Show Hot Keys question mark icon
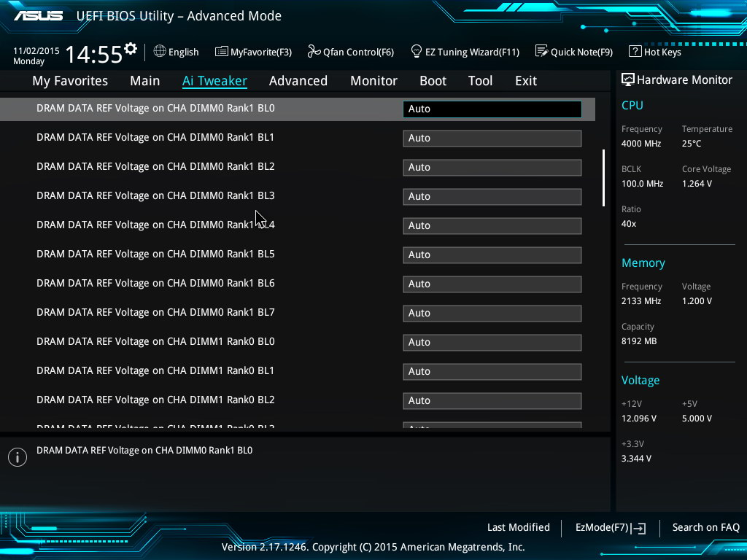This screenshot has height=560, width=747. coord(635,52)
